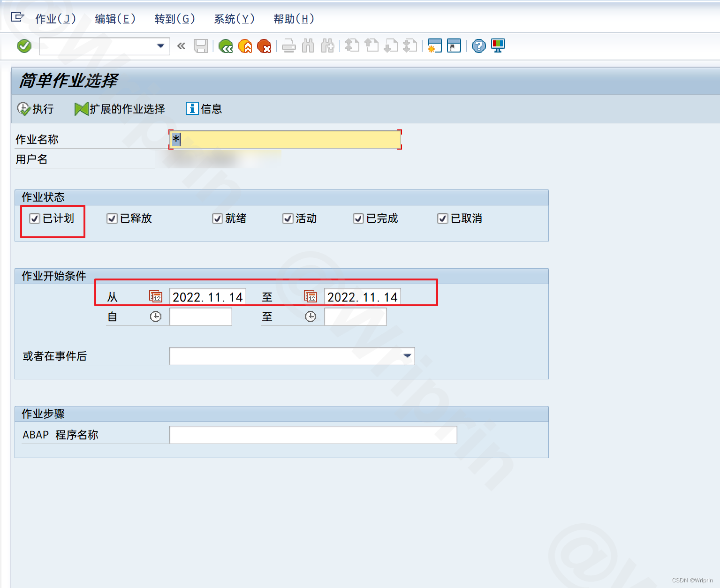This screenshot has width=720, height=588.
Task: Click the 执行 button
Action: coord(36,108)
